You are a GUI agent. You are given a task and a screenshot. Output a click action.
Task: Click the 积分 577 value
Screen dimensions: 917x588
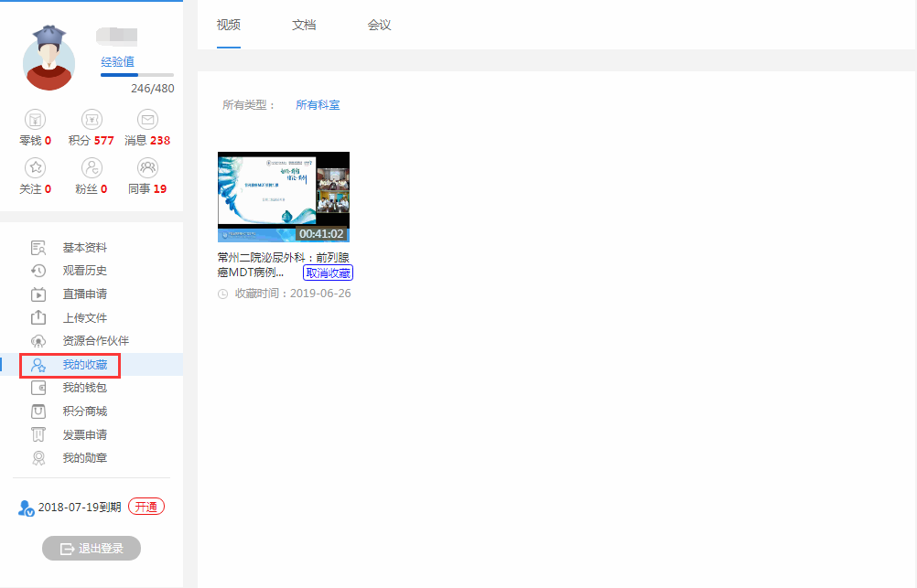coord(103,141)
